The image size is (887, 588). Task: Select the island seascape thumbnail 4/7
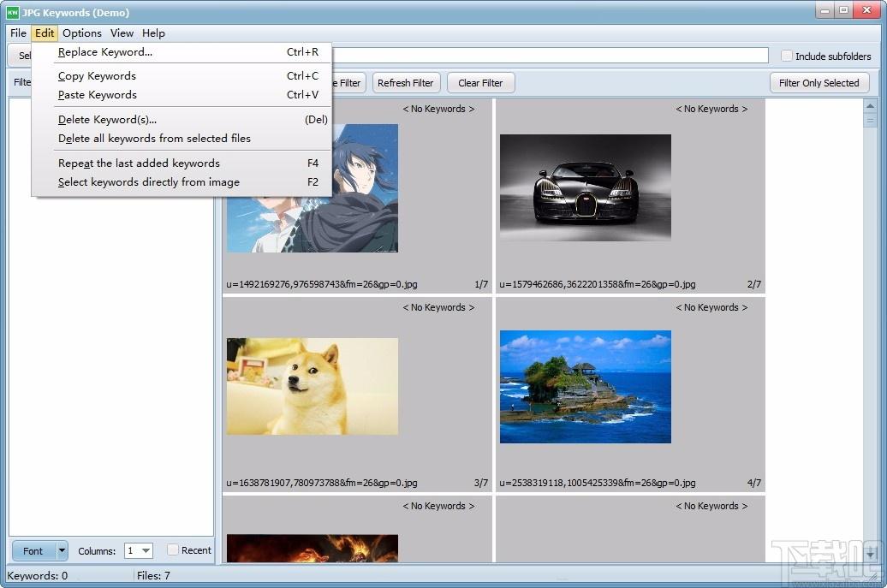click(586, 387)
